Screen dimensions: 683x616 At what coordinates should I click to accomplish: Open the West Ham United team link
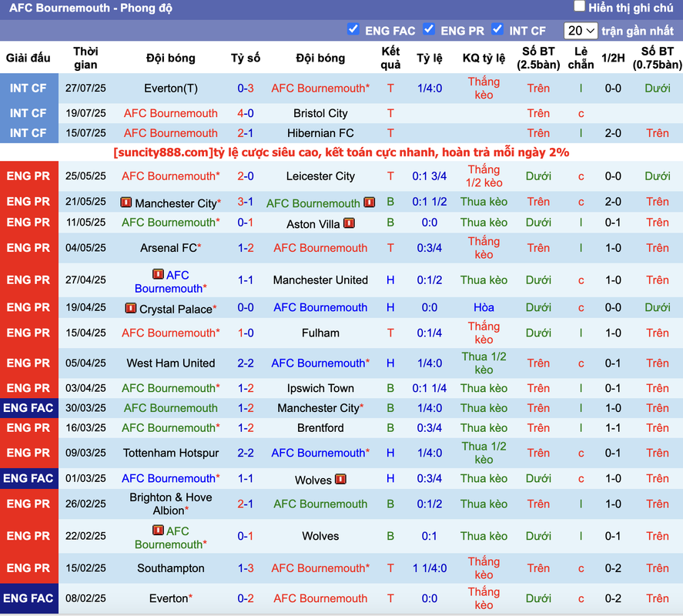coord(171,363)
